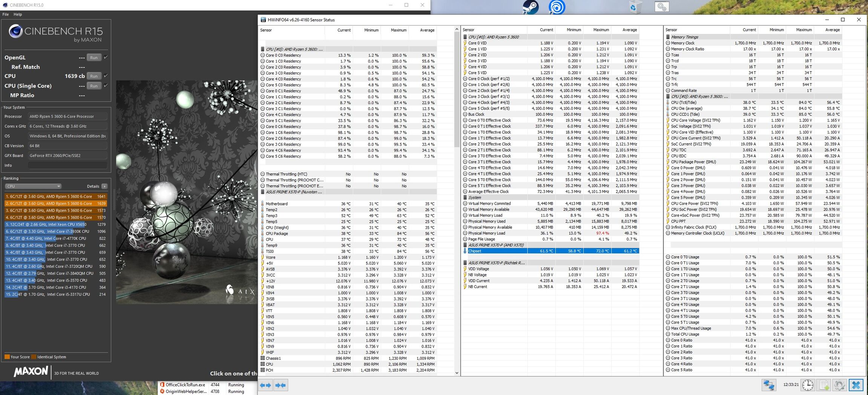This screenshot has width=868, height=395.
Task: Click the fan icon beside the PCH row
Action: 262,370
